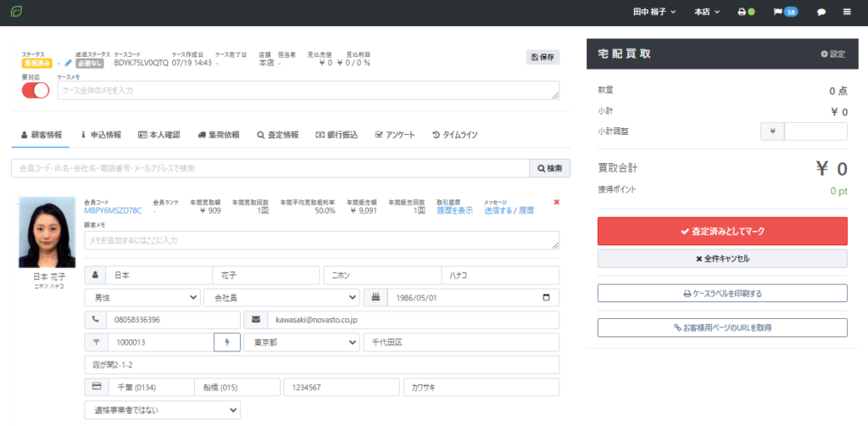Open the 設定 settings link
Viewport: 868px width, 426px height.
[x=832, y=53]
